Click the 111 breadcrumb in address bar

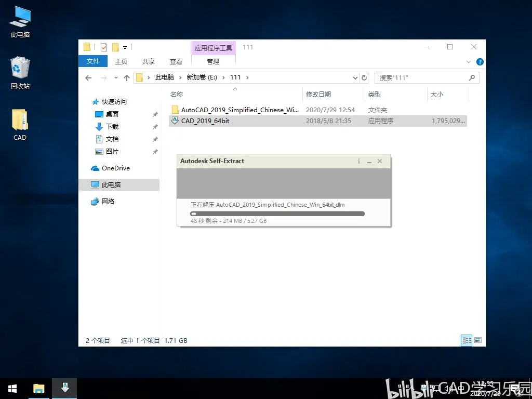tap(235, 77)
